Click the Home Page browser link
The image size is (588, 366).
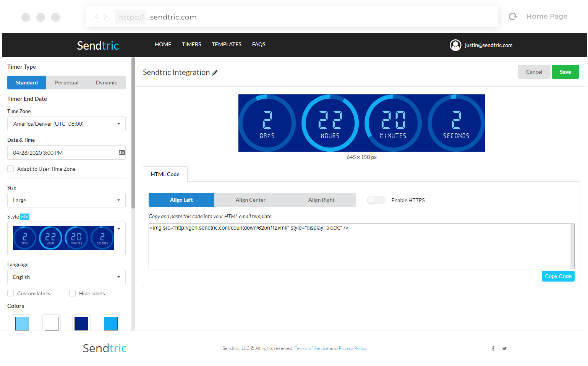pyautogui.click(x=547, y=16)
